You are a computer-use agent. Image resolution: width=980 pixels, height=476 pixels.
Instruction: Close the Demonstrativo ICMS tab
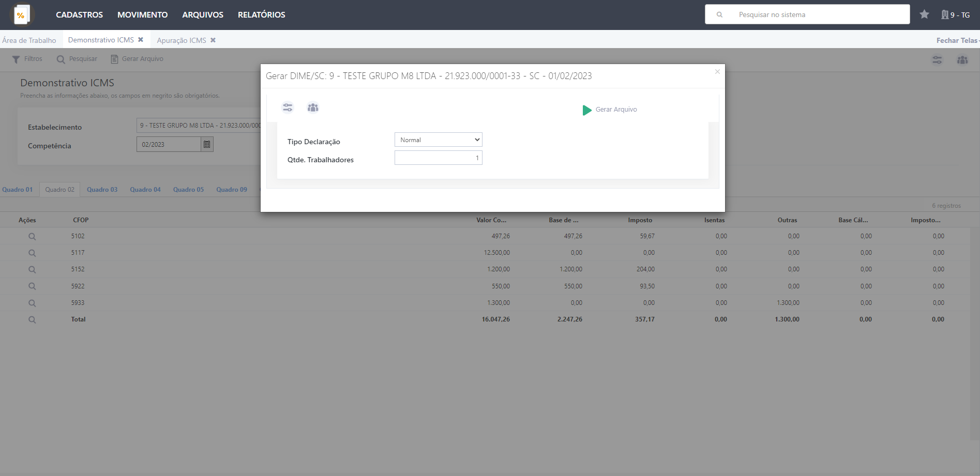click(141, 40)
